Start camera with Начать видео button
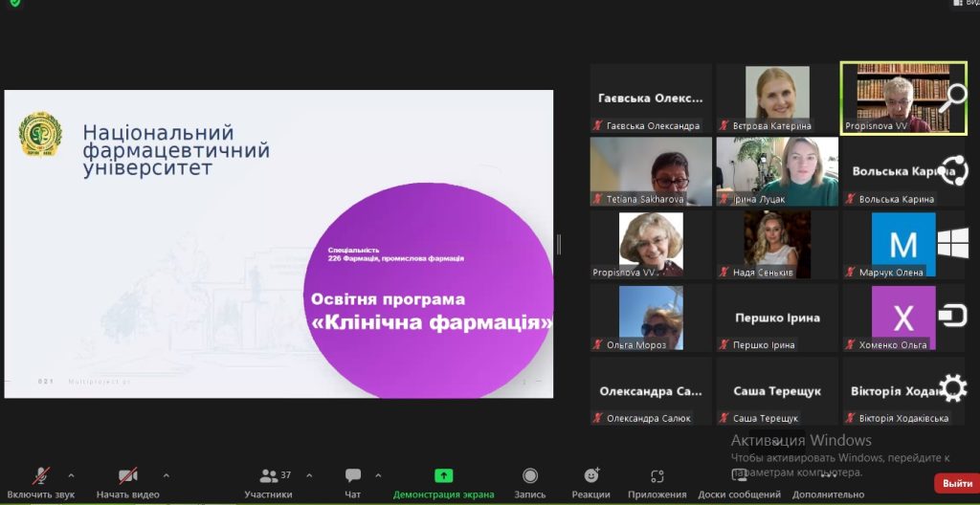The image size is (980, 505). coord(127,483)
